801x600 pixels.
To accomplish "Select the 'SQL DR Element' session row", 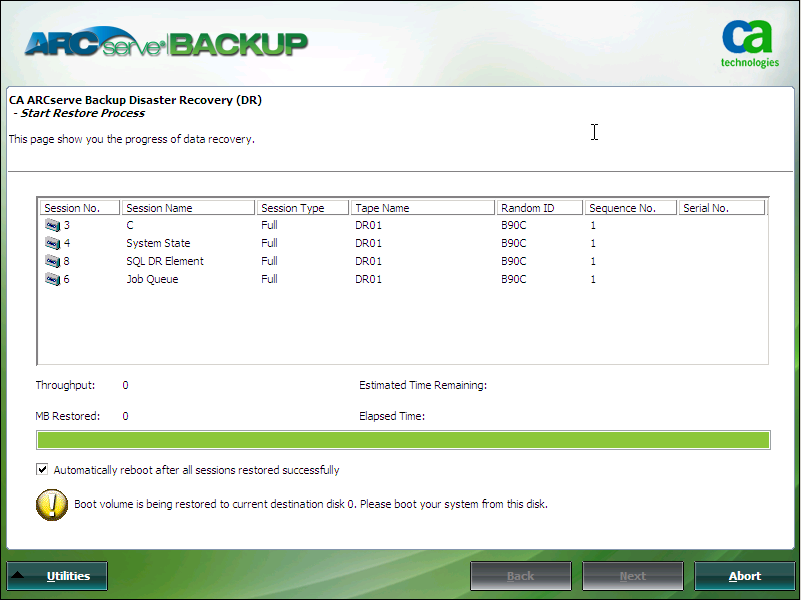I will click(403, 261).
